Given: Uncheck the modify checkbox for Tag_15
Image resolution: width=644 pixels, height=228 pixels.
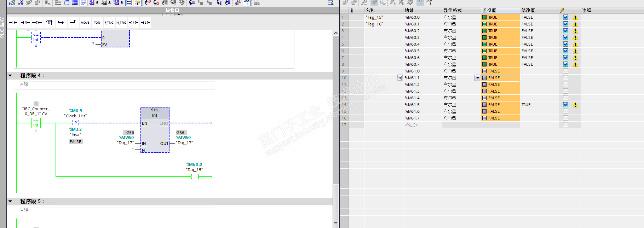Looking at the screenshot, I should pyautogui.click(x=565, y=17).
